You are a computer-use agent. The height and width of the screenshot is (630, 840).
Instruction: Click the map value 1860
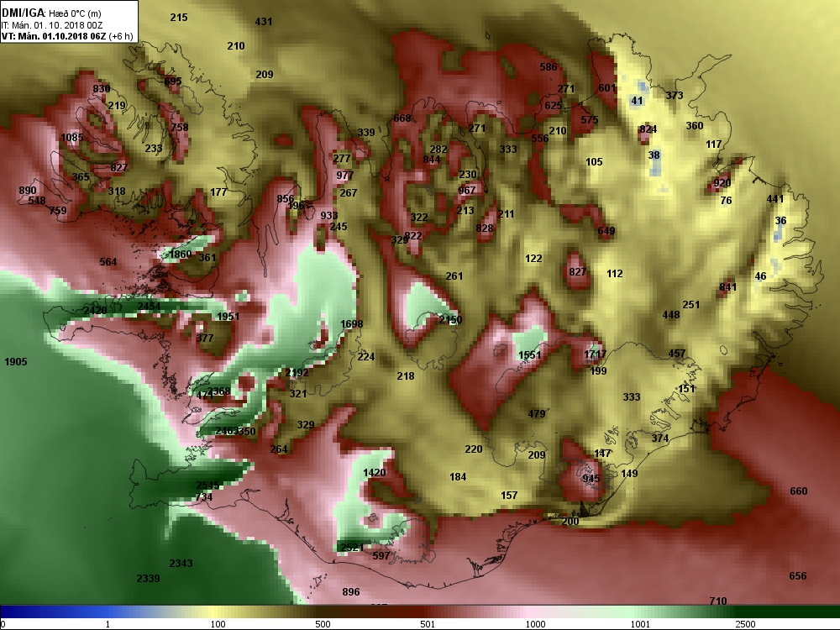click(180, 254)
